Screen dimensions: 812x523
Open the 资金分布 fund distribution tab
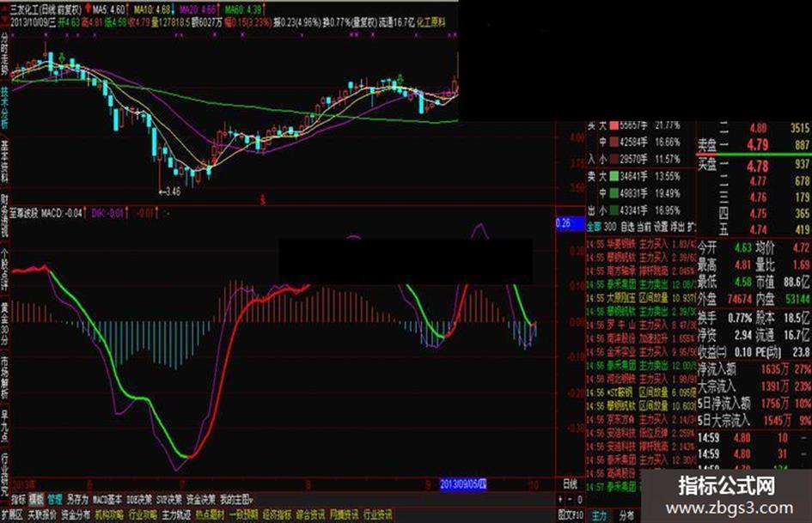coord(76,514)
